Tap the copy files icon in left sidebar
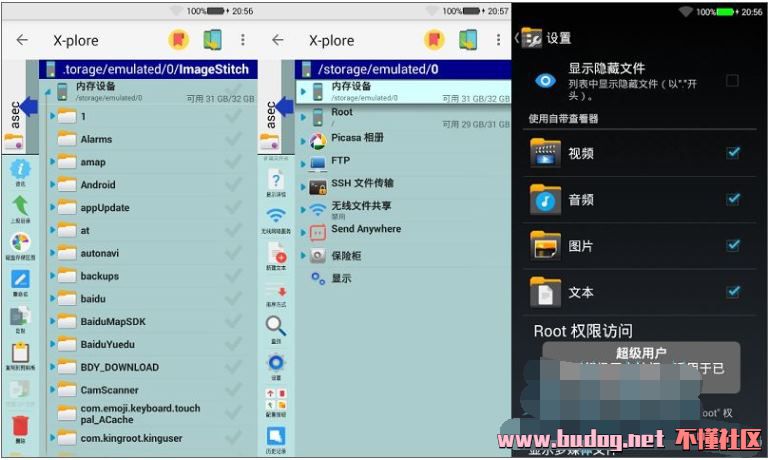The width and height of the screenshot is (771, 460). point(20,318)
